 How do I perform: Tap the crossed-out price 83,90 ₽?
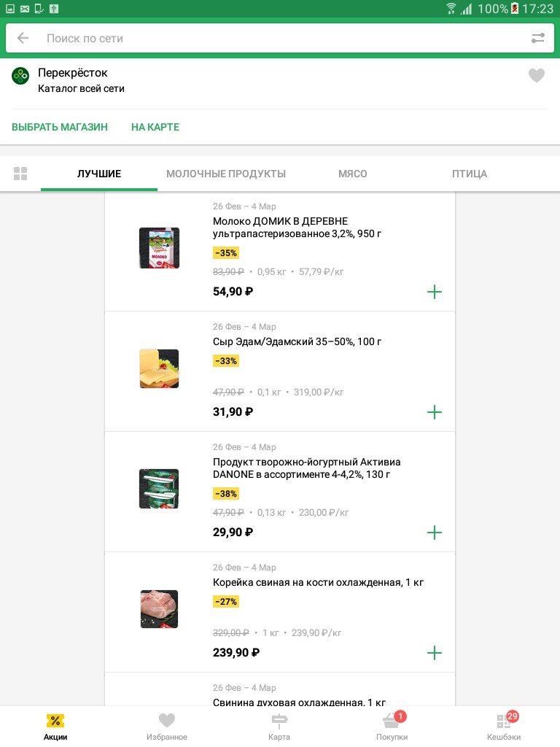[x=228, y=272]
